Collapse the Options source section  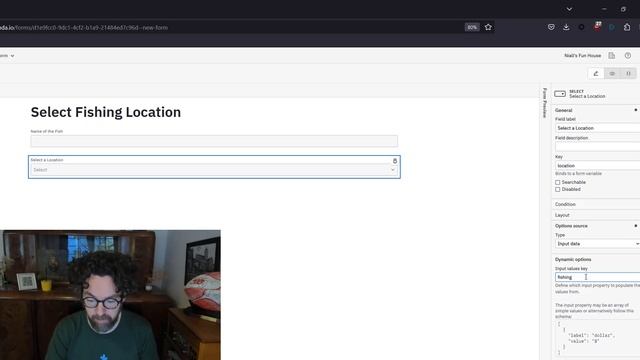[x=596, y=226]
